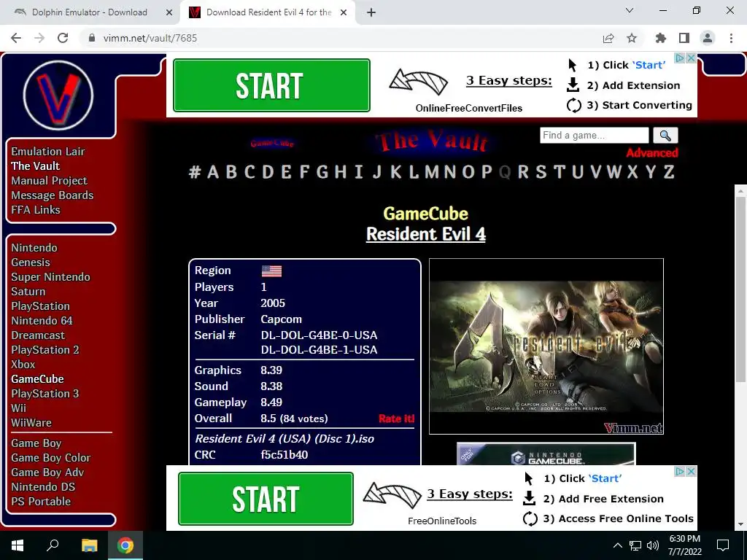
Task: Expand the Chrome tab search chevron
Action: click(630, 10)
